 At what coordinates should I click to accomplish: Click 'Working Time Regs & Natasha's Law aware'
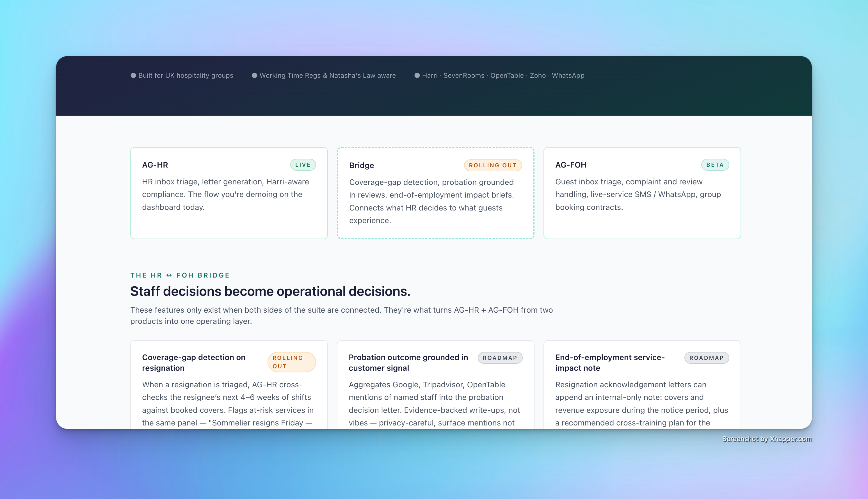[x=327, y=75]
